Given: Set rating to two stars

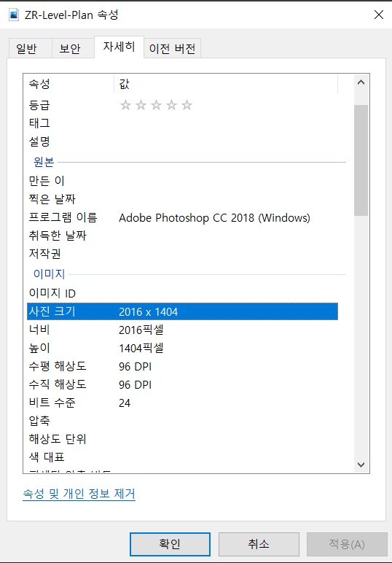Looking at the screenshot, I should click(x=141, y=105).
